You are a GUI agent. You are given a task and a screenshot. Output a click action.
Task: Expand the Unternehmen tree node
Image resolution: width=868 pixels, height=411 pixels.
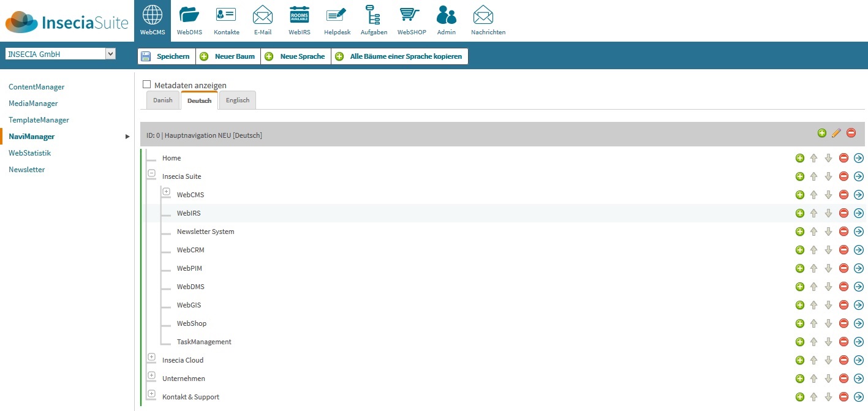click(151, 375)
